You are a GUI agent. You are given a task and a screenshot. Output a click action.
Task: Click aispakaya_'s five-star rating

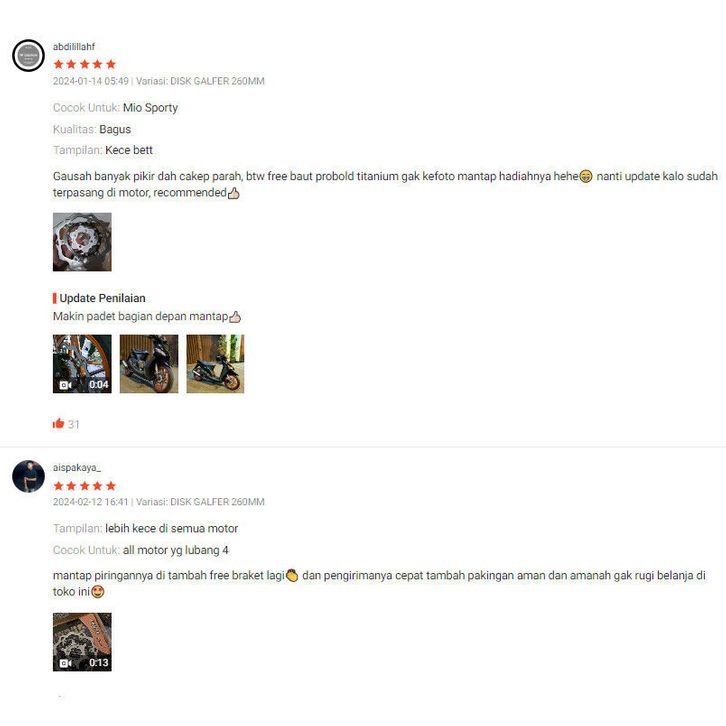[84, 486]
